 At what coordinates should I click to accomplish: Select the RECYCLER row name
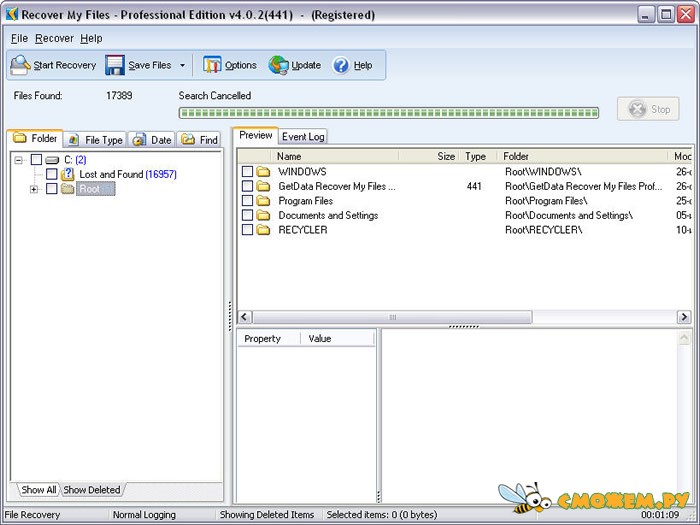[x=303, y=230]
